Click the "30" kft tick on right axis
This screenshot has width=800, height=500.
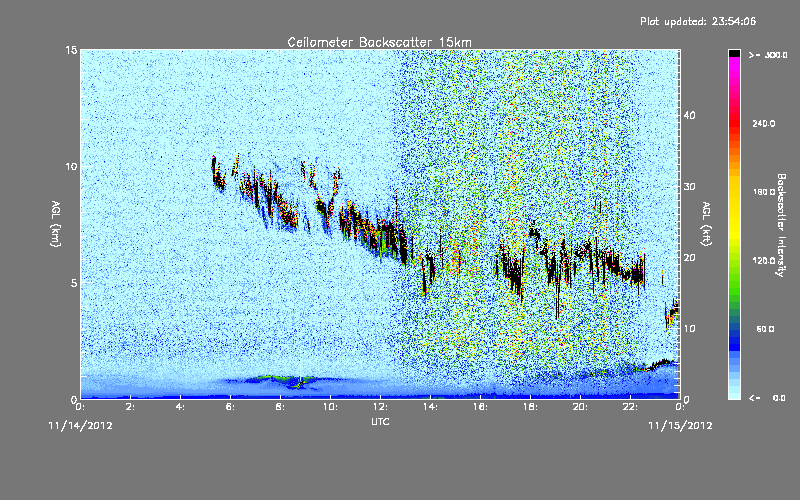[x=689, y=186]
